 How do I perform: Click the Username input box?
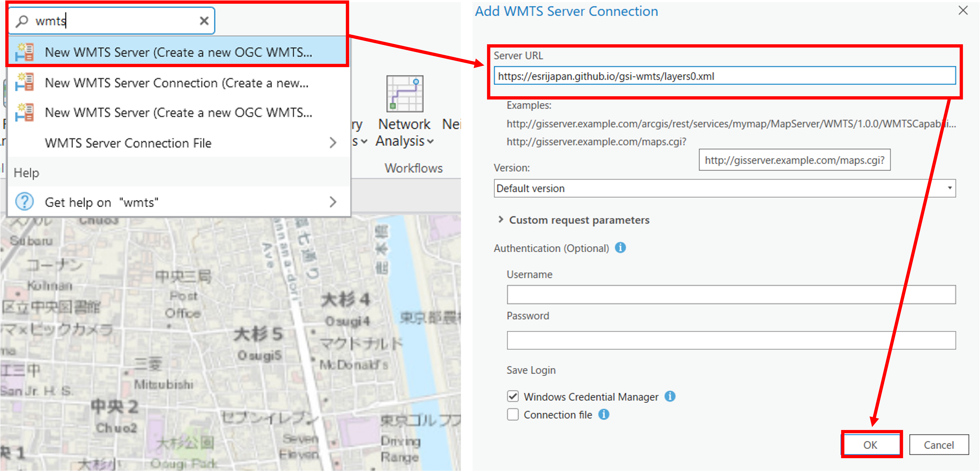coord(731,295)
